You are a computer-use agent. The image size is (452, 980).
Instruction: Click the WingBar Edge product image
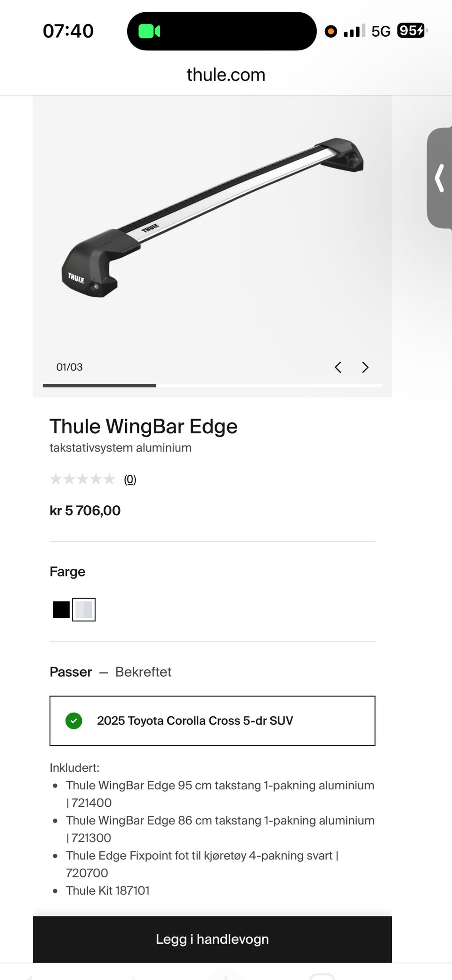click(x=212, y=218)
